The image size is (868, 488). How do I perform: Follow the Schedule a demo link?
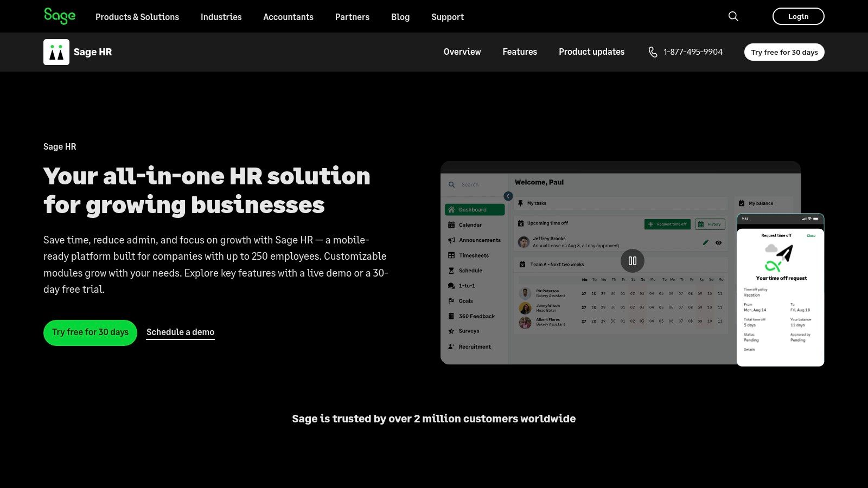181,332
